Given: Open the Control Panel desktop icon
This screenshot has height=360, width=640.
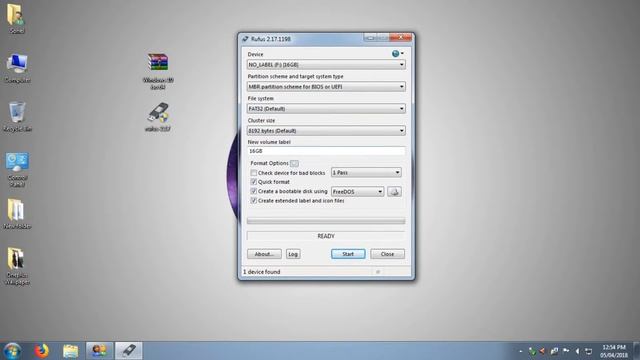Looking at the screenshot, I should pos(17,169).
